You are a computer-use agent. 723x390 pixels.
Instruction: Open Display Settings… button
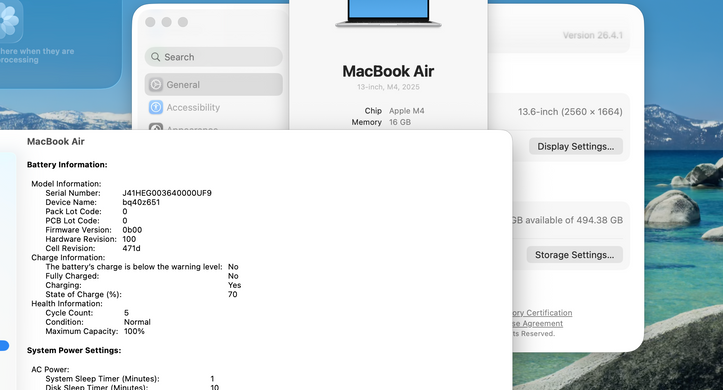coord(575,146)
